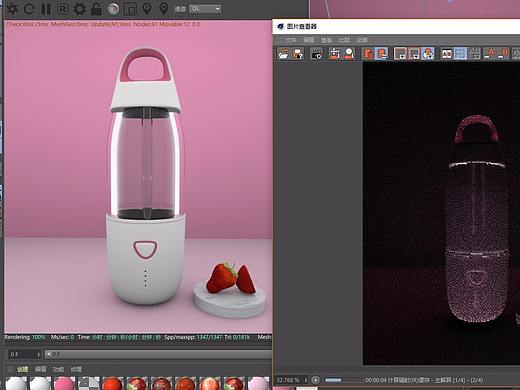The width and height of the screenshot is (520, 390).
Task: Click the zoom stepper beside 32.768 %
Action: [x=306, y=380]
